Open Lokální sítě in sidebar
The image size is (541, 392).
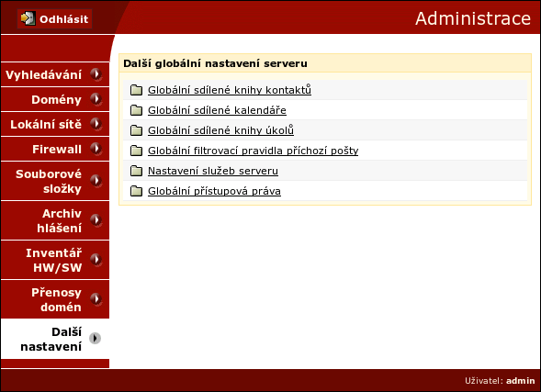pos(55,124)
